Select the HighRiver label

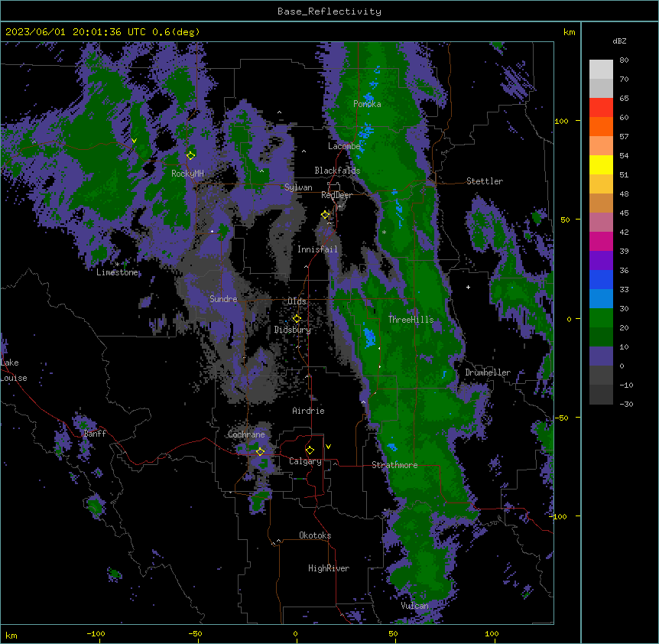329,568
